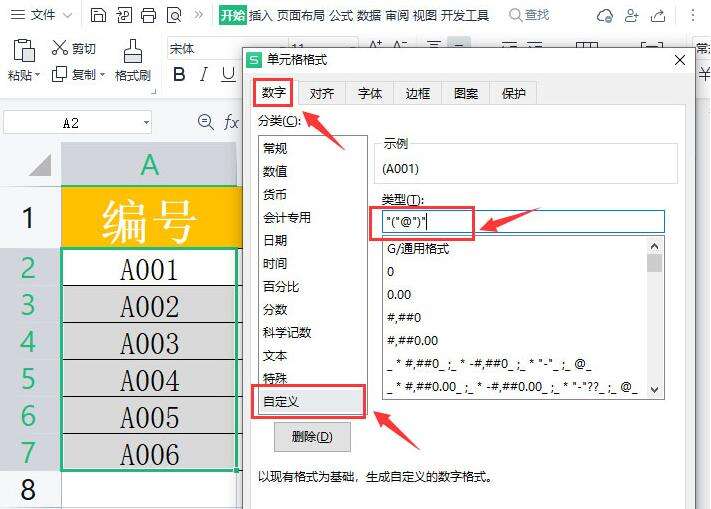This screenshot has height=509, width=711.
Task: Switch to the 开始 ribbon tab
Action: coord(233,15)
